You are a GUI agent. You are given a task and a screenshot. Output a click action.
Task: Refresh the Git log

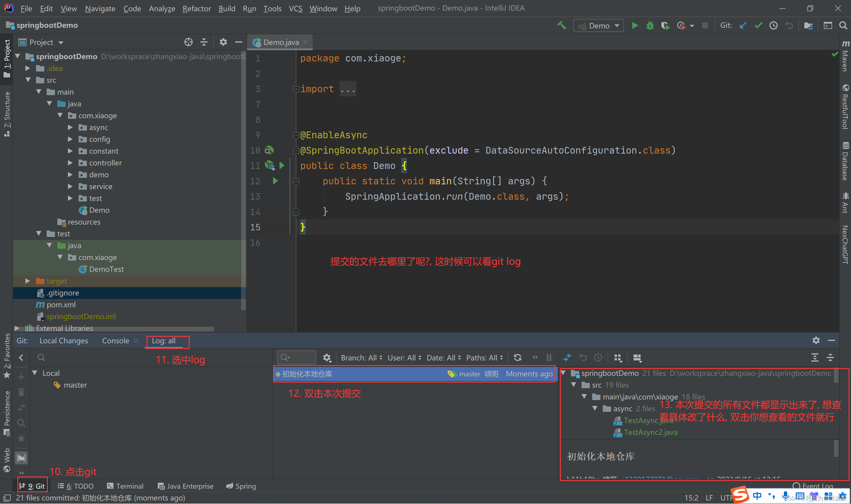517,358
